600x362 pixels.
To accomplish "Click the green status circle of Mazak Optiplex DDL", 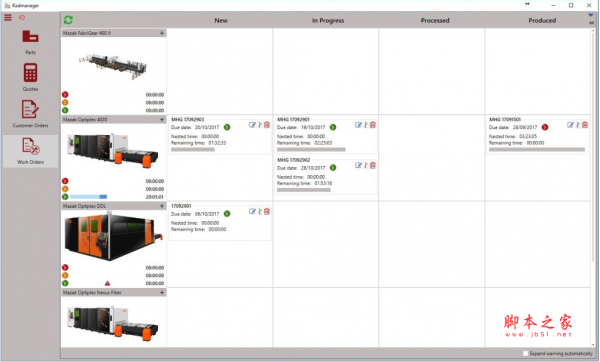I will click(x=65, y=283).
